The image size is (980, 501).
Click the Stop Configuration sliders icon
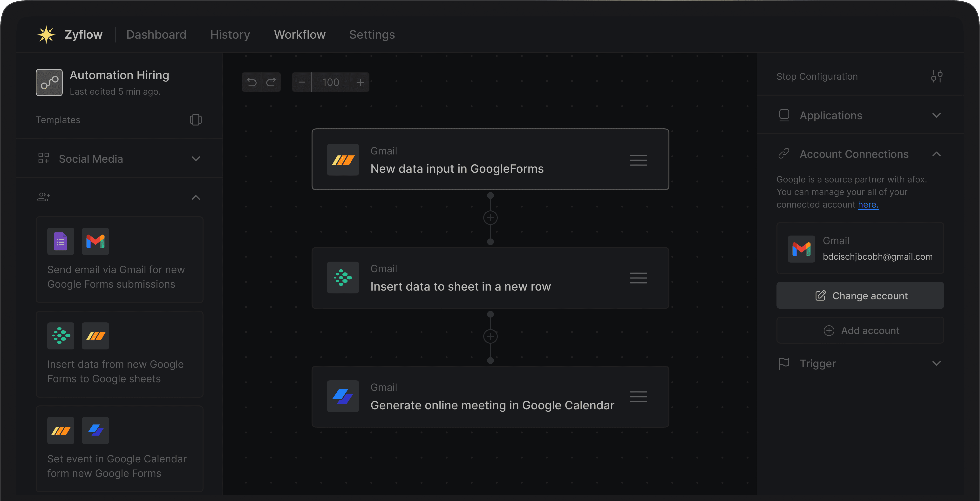936,77
